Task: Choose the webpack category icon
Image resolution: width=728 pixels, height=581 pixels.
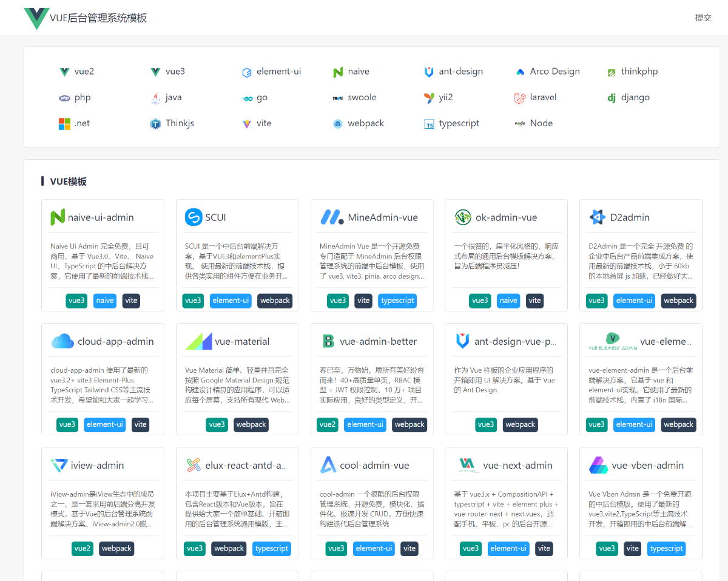Action: coord(338,124)
